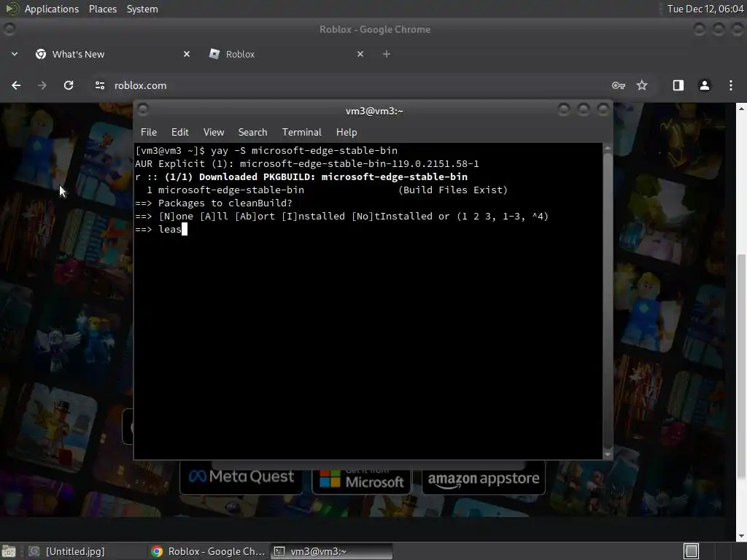The width and height of the screenshot is (747, 560).
Task: Open the terminal File menu
Action: (149, 132)
